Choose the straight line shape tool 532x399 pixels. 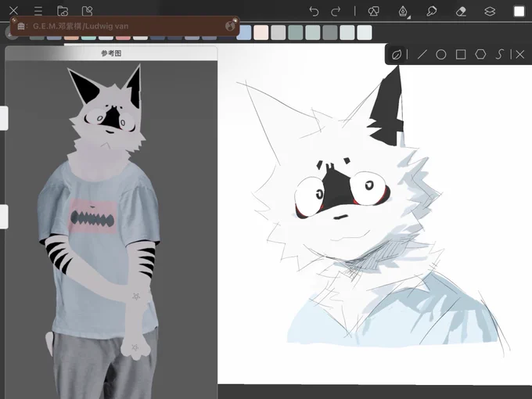[x=422, y=54]
